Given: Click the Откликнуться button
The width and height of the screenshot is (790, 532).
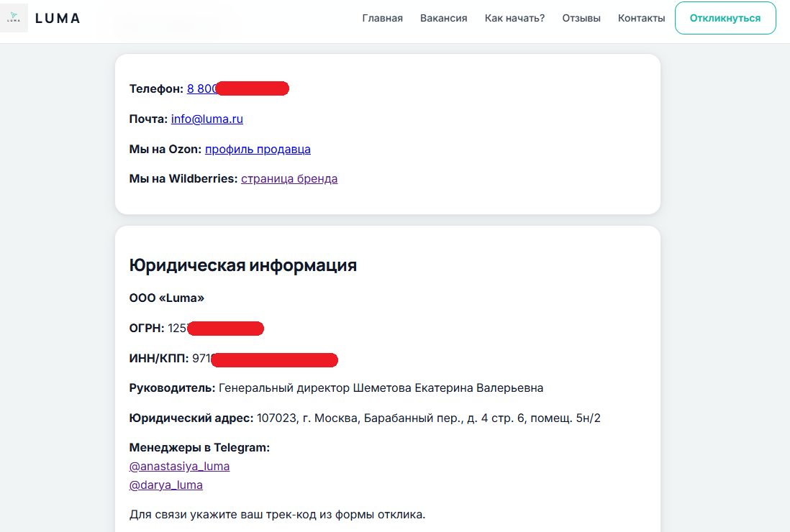Looking at the screenshot, I should [x=725, y=18].
